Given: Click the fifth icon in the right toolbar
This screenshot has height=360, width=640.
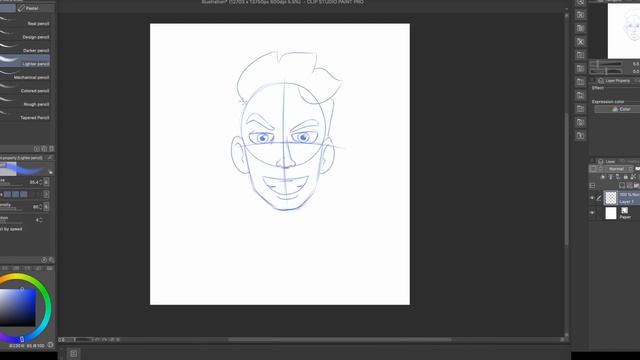Looking at the screenshot, I should (580, 55).
